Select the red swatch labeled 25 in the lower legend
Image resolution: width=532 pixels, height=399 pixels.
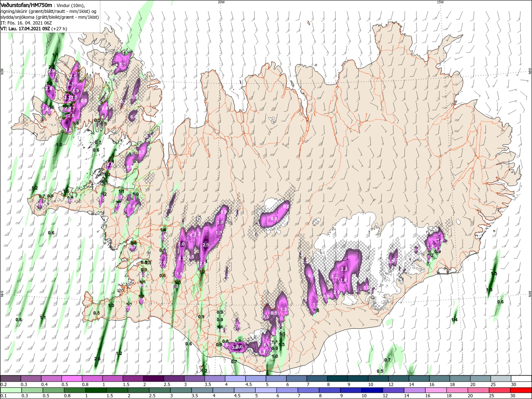[500, 390]
